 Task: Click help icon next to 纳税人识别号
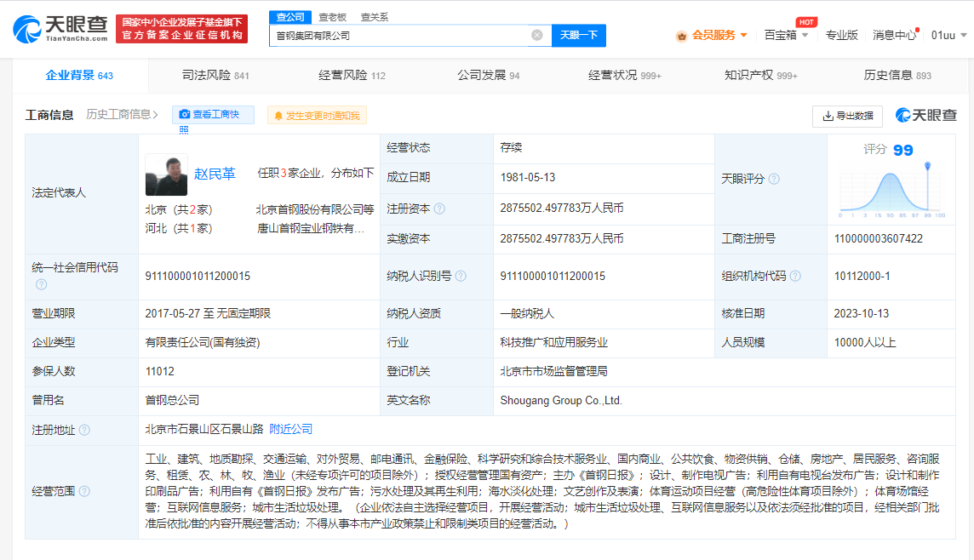tap(461, 276)
